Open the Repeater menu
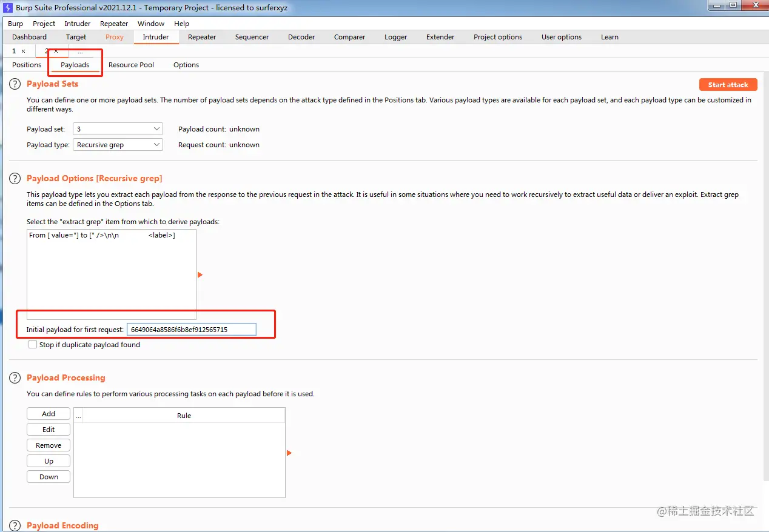The height and width of the screenshot is (532, 769). 114,24
